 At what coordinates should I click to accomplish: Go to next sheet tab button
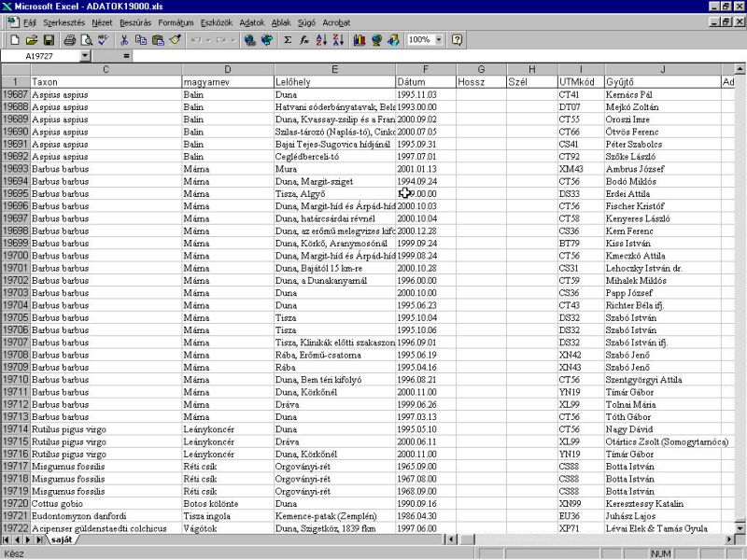point(28,540)
